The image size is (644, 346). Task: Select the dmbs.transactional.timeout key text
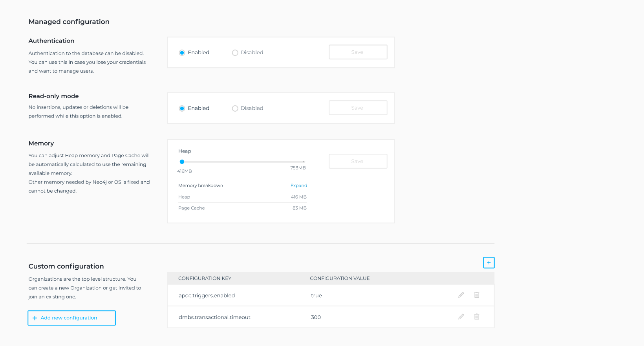click(214, 317)
